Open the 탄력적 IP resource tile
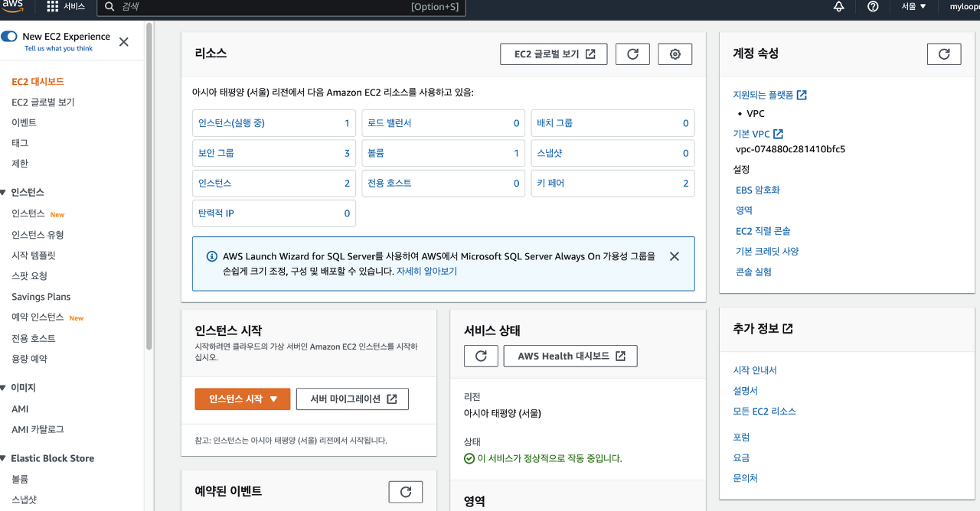 273,213
